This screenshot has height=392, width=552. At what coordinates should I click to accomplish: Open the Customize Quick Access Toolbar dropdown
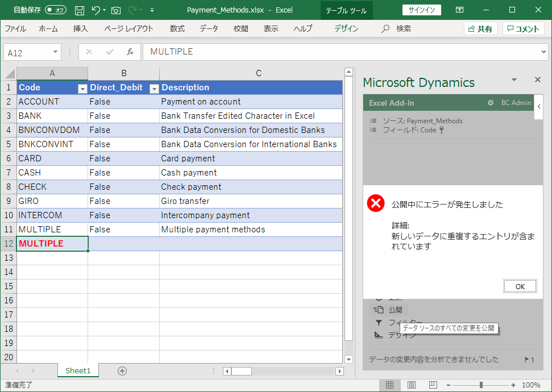coord(152,10)
